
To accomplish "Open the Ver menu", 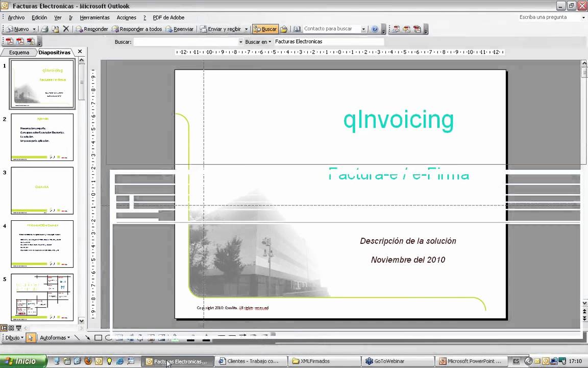I will 58,18.
